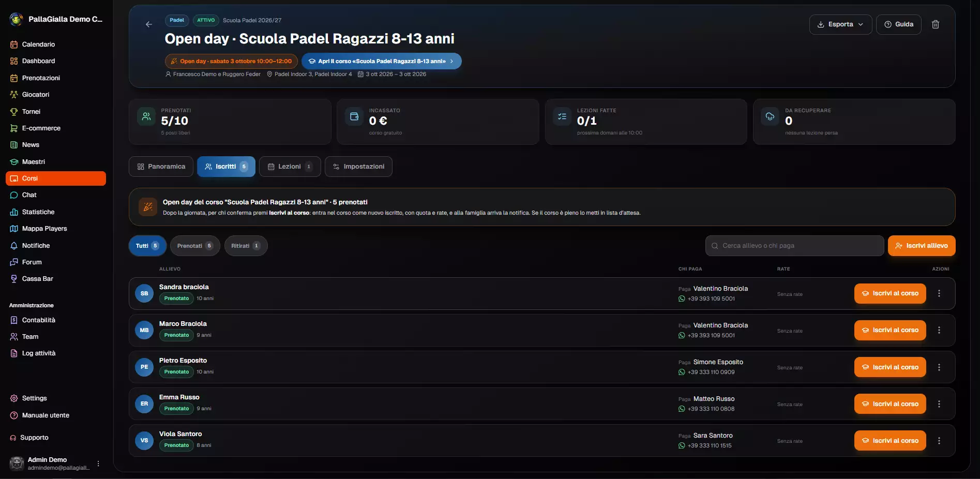Go to Prenotazioni in the sidebar
Image resolution: width=980 pixels, height=479 pixels.
[41, 78]
